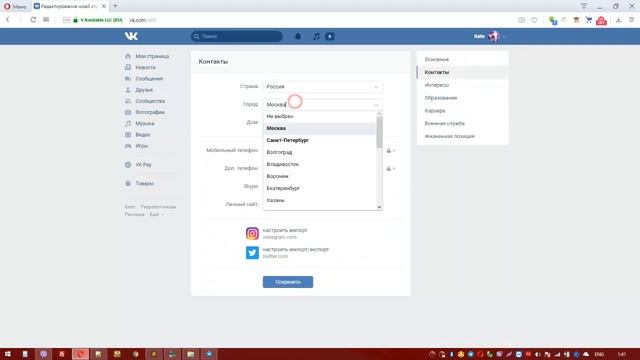Image resolution: width=640 pixels, height=360 pixels.
Task: Click Реклама footer link
Action: [x=134, y=214]
